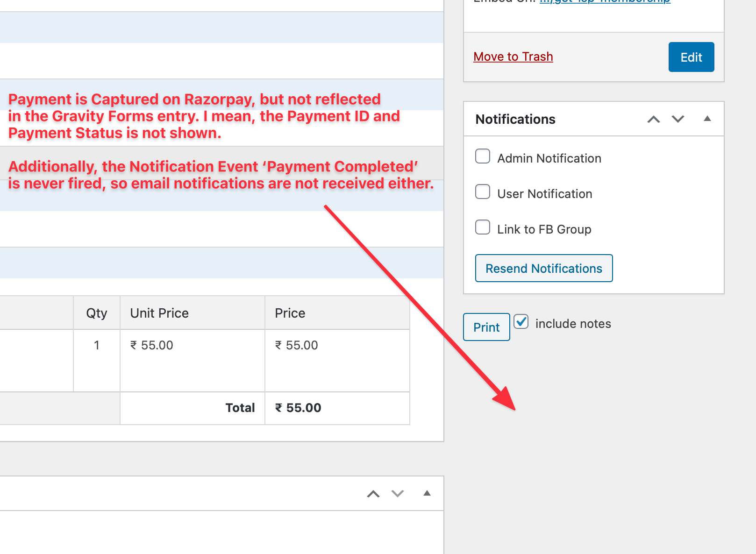Check the Link to FB Group notification
756x554 pixels.
[482, 227]
